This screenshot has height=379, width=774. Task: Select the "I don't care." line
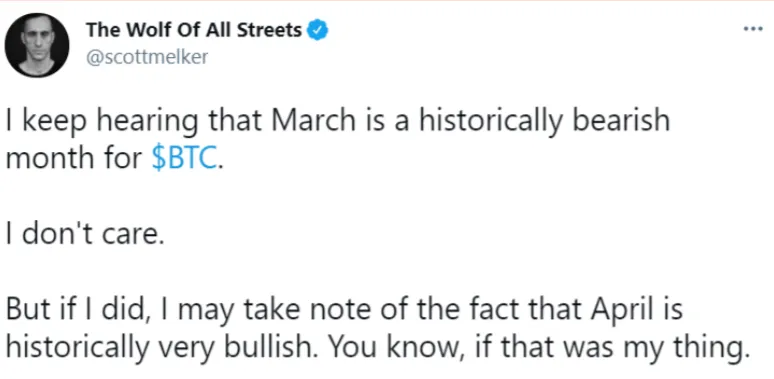[84, 234]
